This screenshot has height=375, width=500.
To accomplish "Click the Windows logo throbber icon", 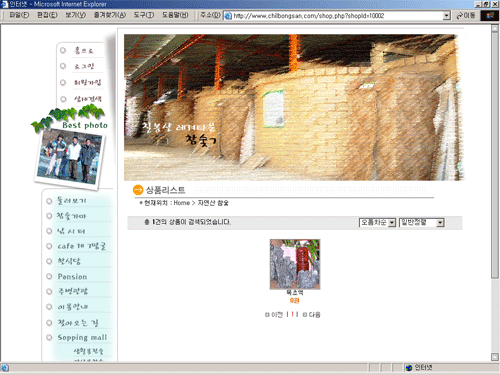I will [490, 16].
